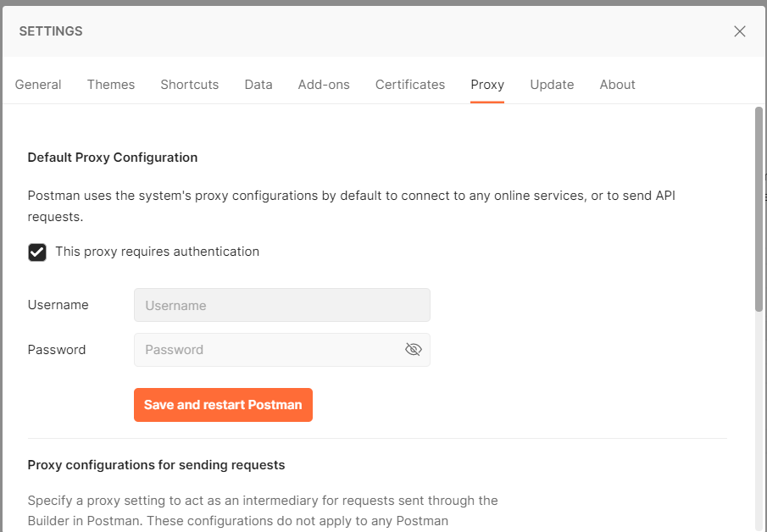
Task: Click the settings vertical scrollbar thumb
Action: (759, 209)
